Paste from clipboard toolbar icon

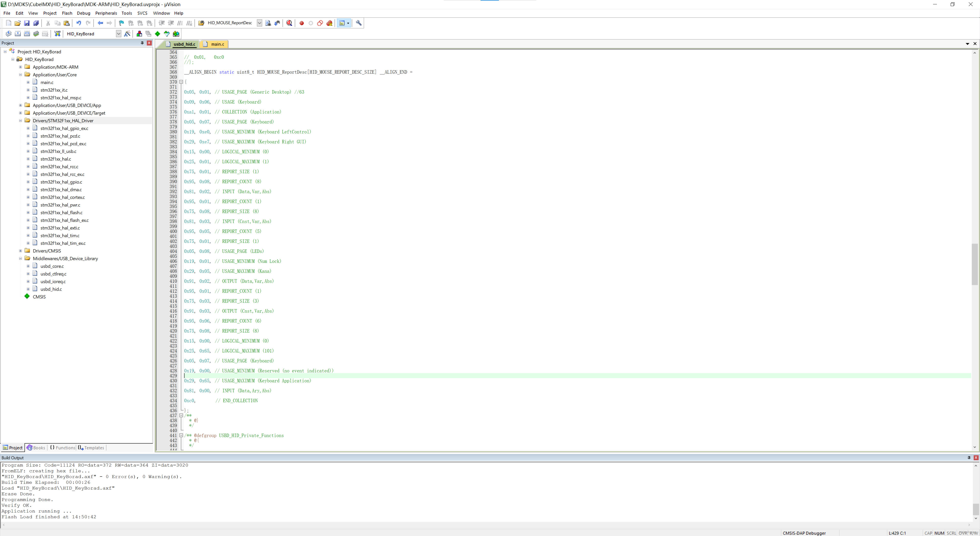[x=67, y=23]
